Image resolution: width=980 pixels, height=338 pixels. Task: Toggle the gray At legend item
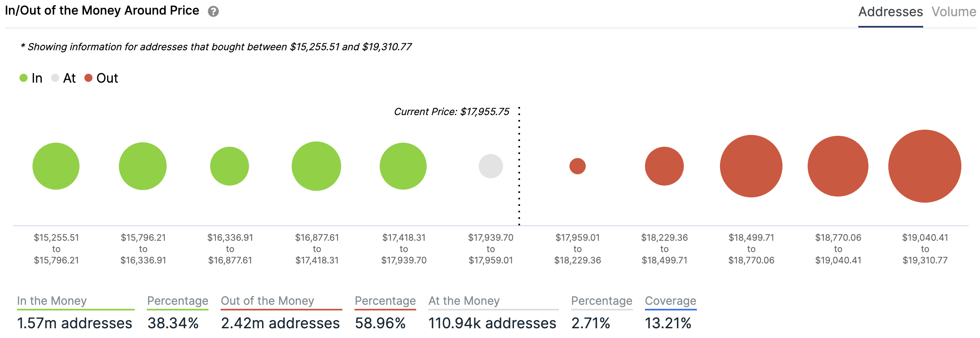coord(64,78)
